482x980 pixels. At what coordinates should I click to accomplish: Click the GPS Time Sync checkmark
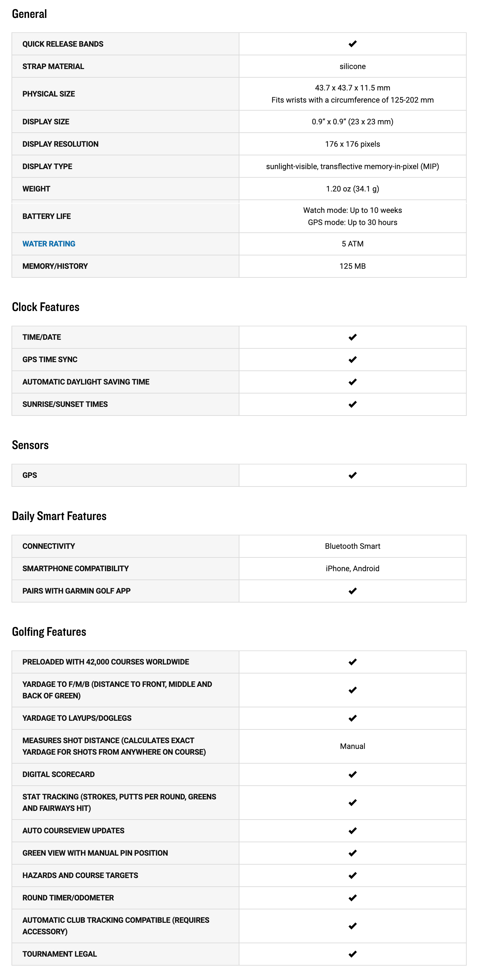click(x=352, y=360)
